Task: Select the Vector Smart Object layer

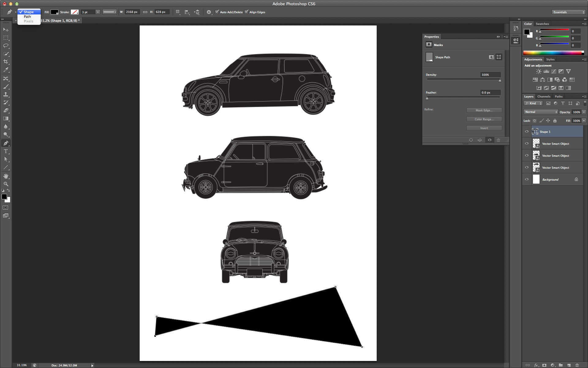Action: [556, 143]
